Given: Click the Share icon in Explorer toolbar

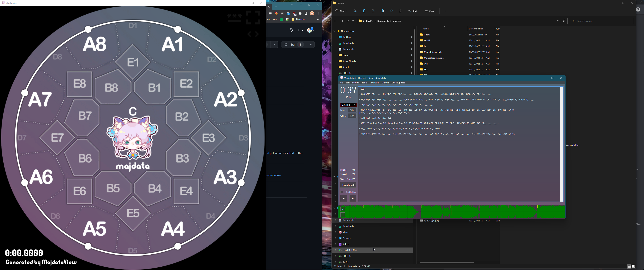Looking at the screenshot, I should (x=391, y=11).
